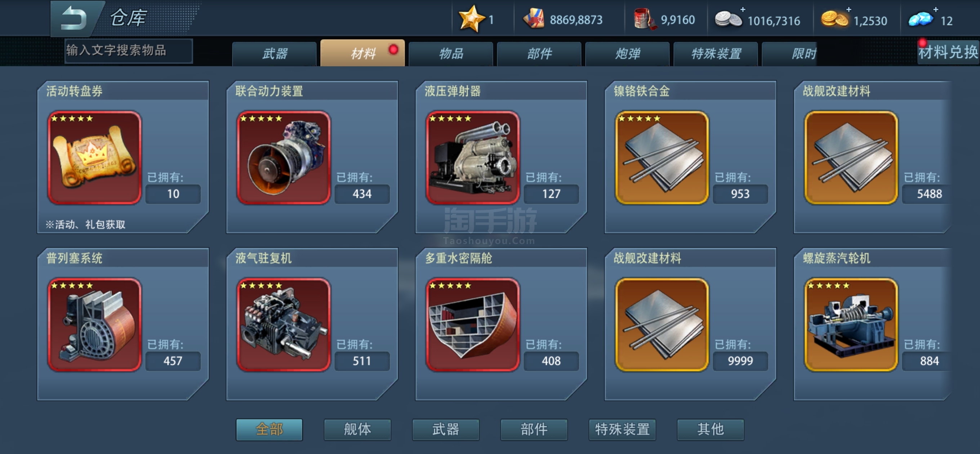Click the 输入文字搜索物品 search field
This screenshot has width=980, height=454.
tap(129, 50)
